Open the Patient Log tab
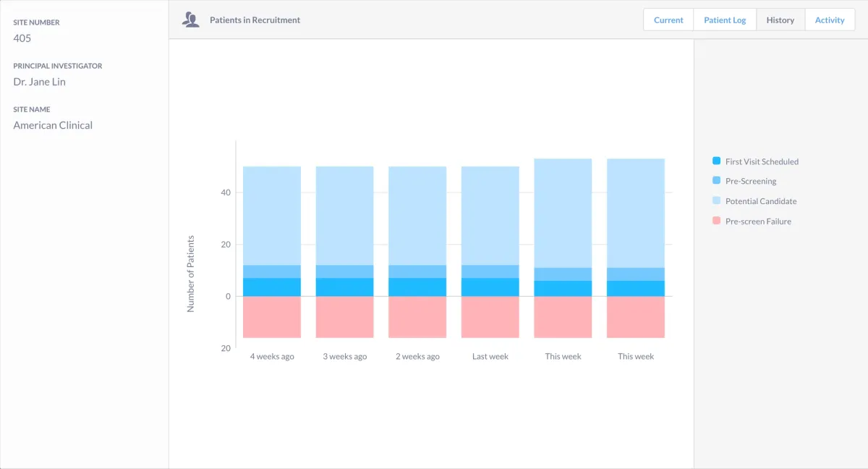 (725, 20)
